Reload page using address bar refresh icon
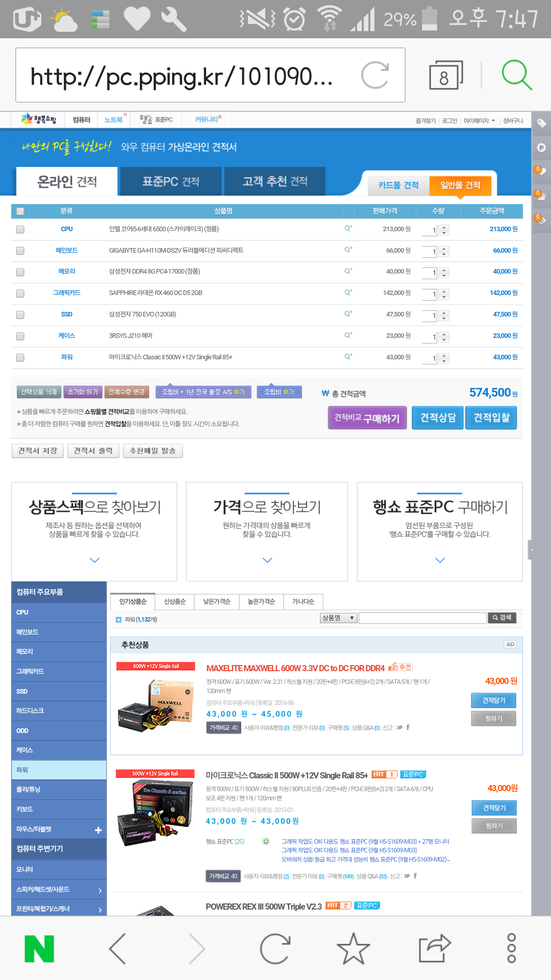Image resolution: width=551 pixels, height=980 pixels. pyautogui.click(x=375, y=76)
